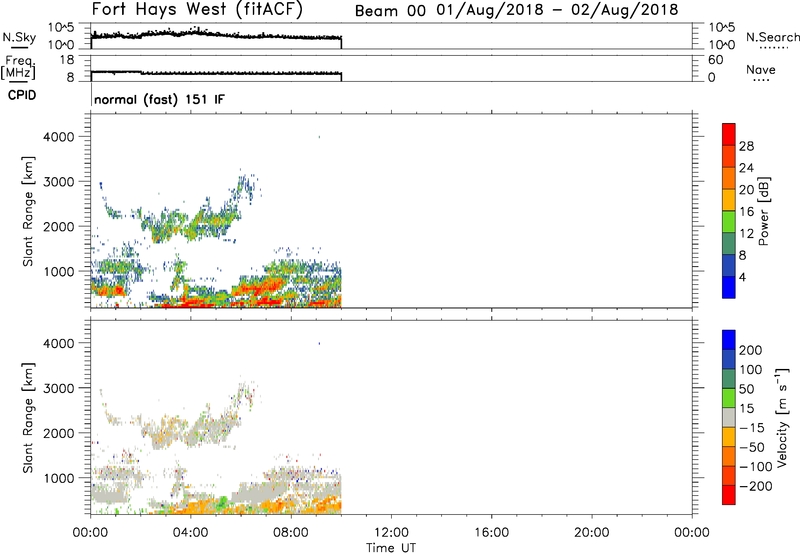This screenshot has width=800, height=554.
Task: Click the 'CPID' row label
Action: pyautogui.click(x=22, y=95)
